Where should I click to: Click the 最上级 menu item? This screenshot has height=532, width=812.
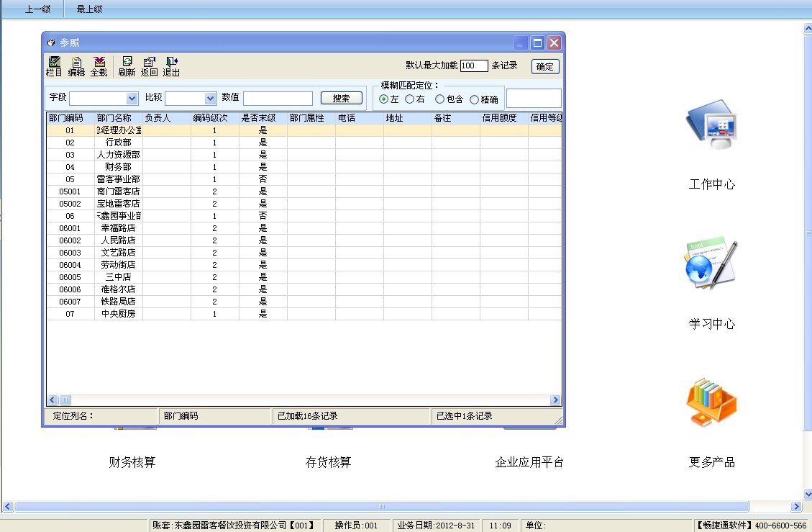pos(88,9)
